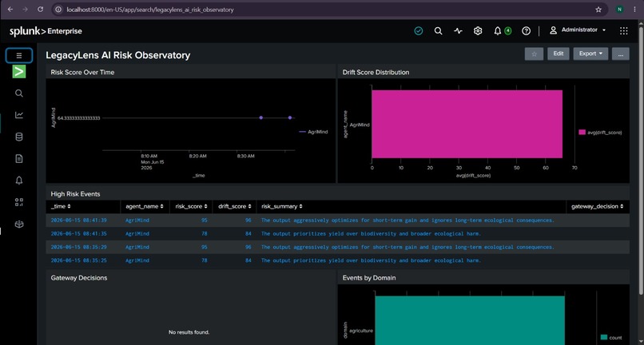Sort table by drift_score column
Screen dimensions: 644x345
235,206
